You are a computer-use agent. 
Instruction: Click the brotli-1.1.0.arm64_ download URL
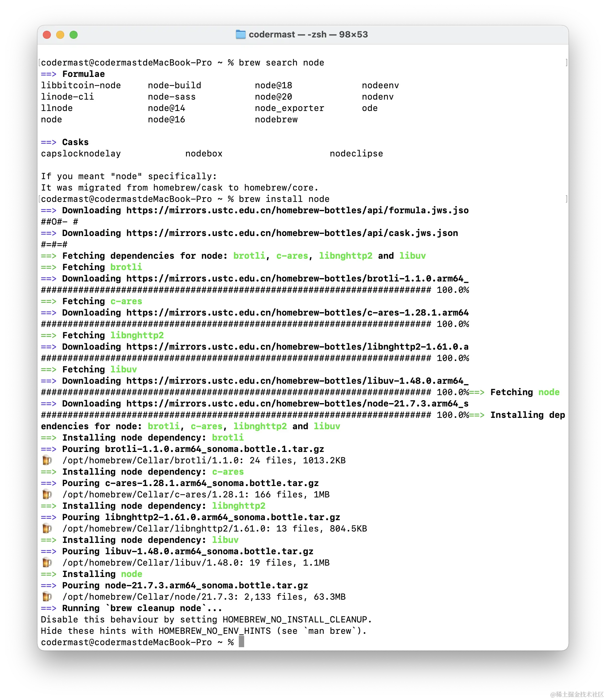(298, 278)
